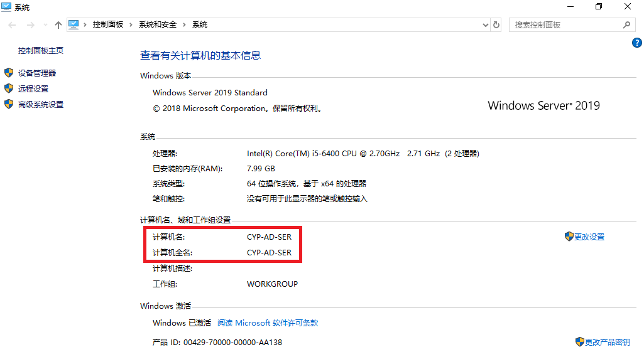This screenshot has width=644, height=357.
Task: Close the 系统 window
Action: pos(628,6)
